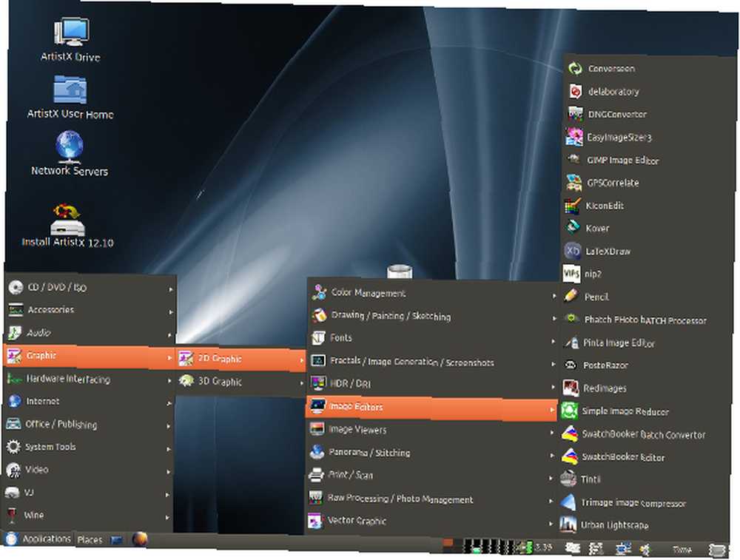Click the PosteRazor icon
Image resolution: width=740 pixels, height=560 pixels.
(x=571, y=365)
